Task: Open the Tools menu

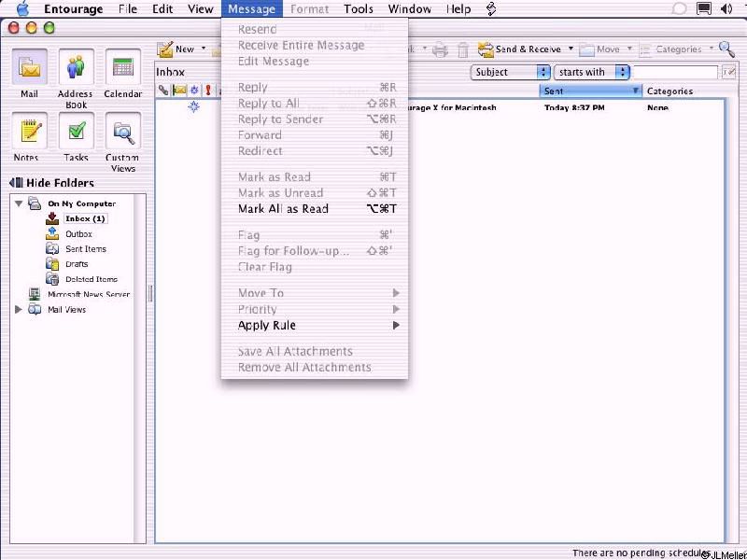Action: tap(359, 8)
